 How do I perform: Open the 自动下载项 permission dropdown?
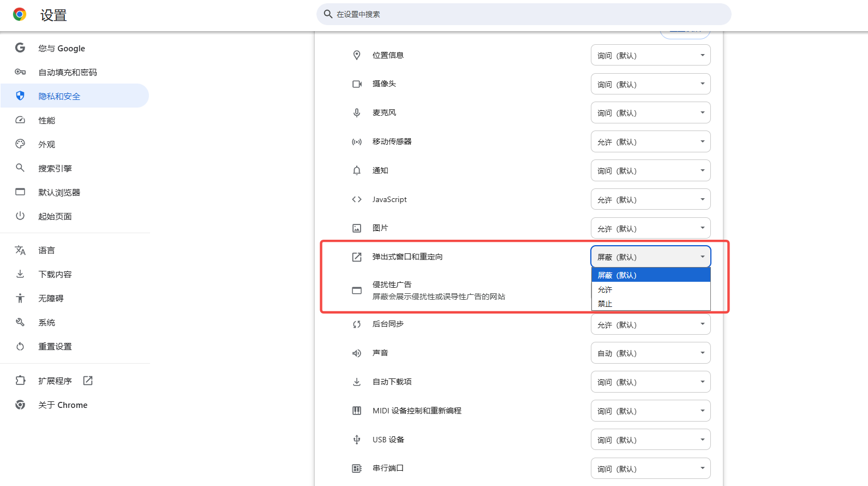651,382
